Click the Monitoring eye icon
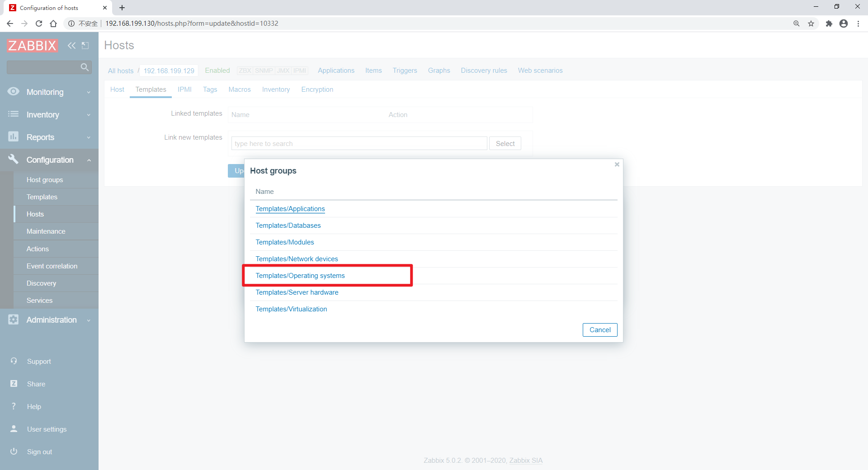 (x=14, y=92)
